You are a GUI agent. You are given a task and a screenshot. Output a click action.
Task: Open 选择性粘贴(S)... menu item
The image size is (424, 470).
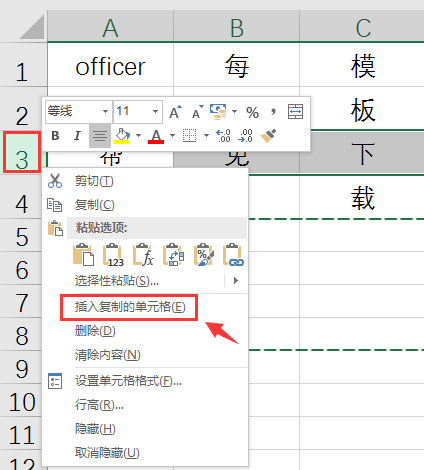click(117, 281)
